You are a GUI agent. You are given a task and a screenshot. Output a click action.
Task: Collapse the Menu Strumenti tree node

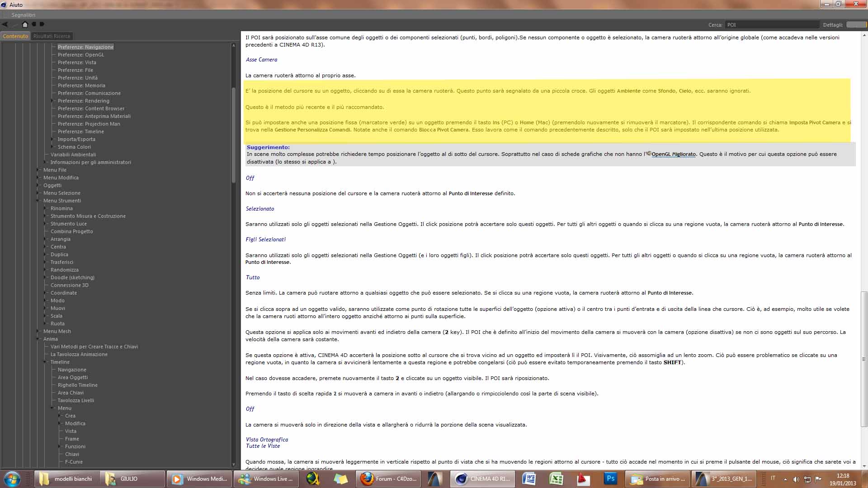(38, 201)
